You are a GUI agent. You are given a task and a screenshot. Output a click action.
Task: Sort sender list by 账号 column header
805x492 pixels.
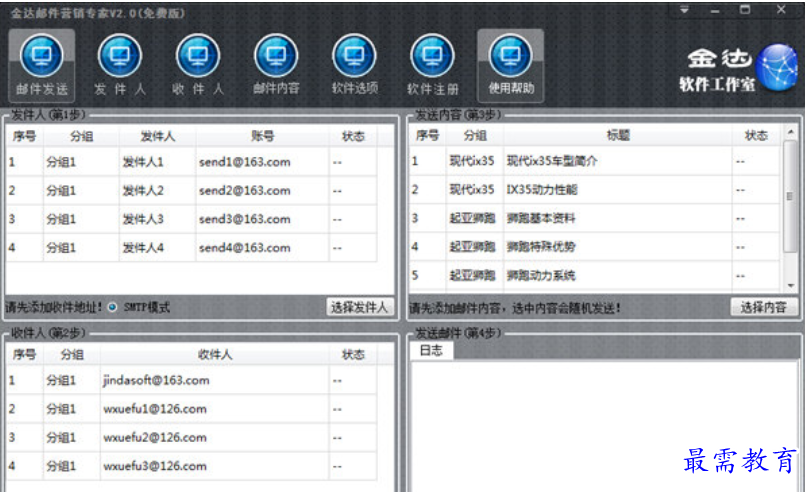(262, 136)
